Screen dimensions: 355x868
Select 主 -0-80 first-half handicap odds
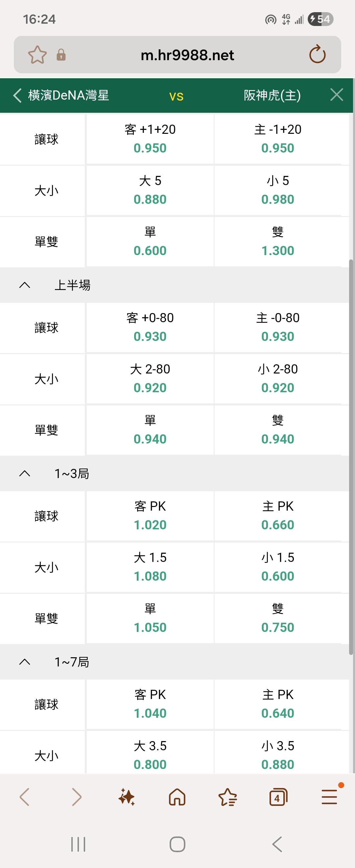click(277, 327)
